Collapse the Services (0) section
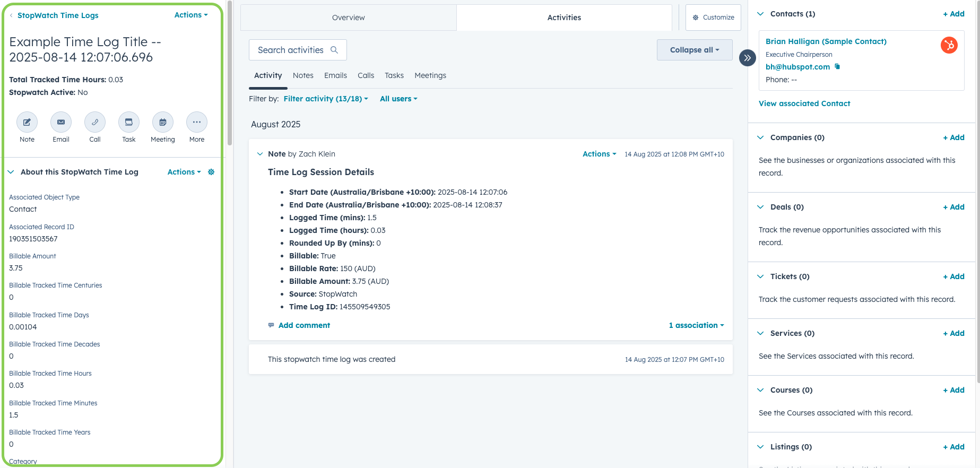 (x=760, y=333)
